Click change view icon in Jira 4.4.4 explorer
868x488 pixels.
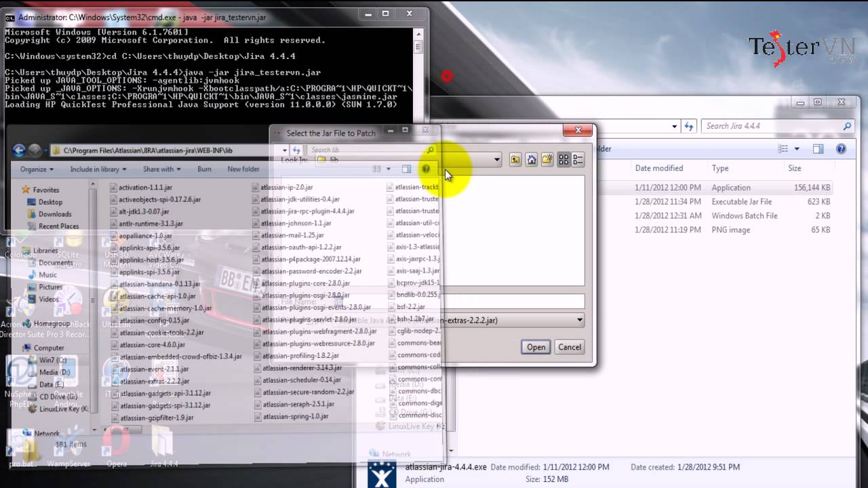click(783, 149)
